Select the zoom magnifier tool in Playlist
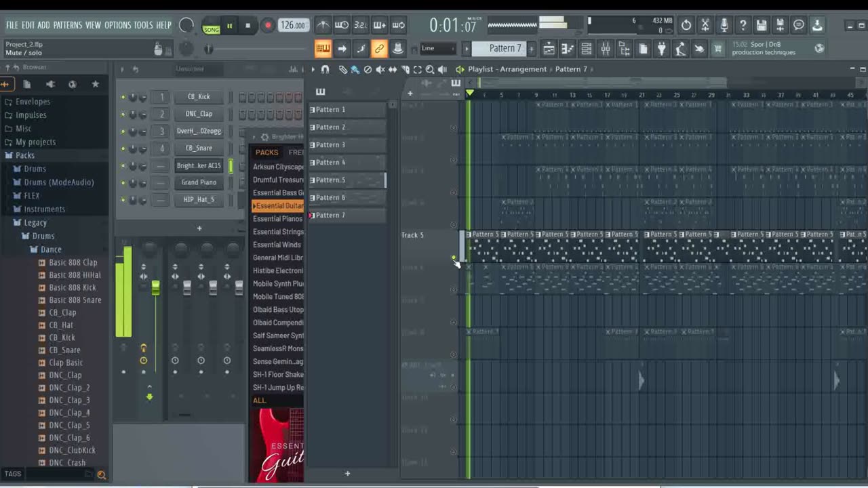The height and width of the screenshot is (488, 868). pyautogui.click(x=430, y=69)
